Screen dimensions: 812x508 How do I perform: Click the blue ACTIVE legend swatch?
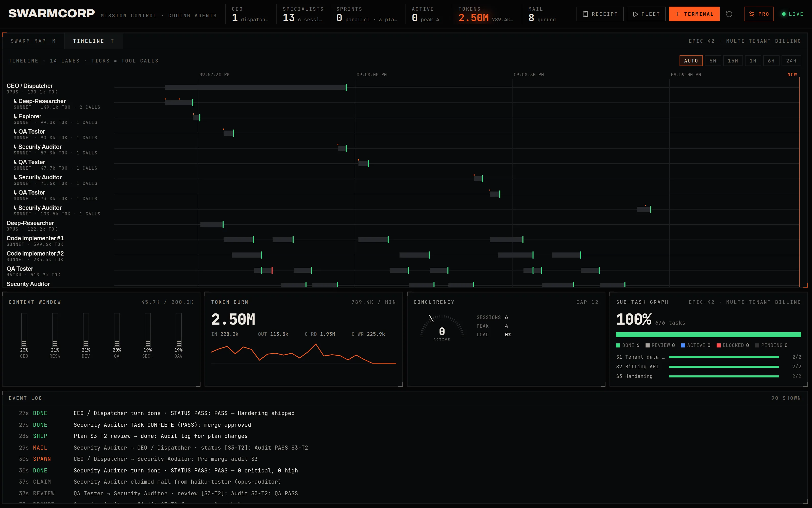coord(683,345)
